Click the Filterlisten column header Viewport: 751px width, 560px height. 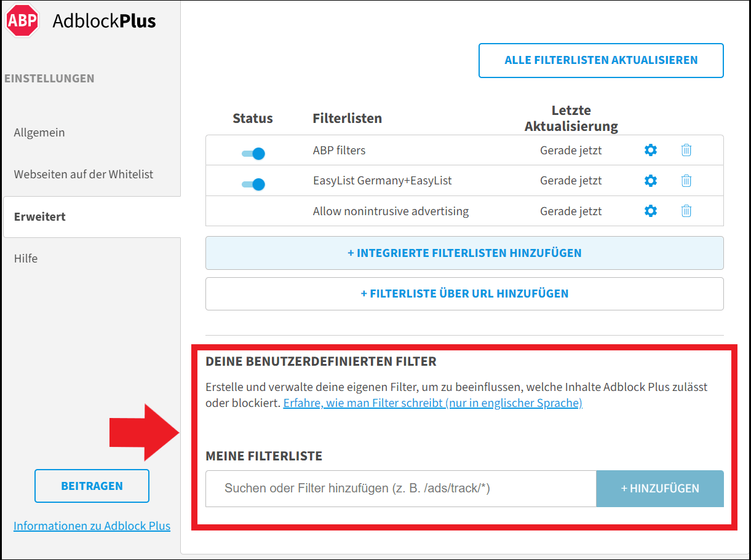[x=348, y=118]
